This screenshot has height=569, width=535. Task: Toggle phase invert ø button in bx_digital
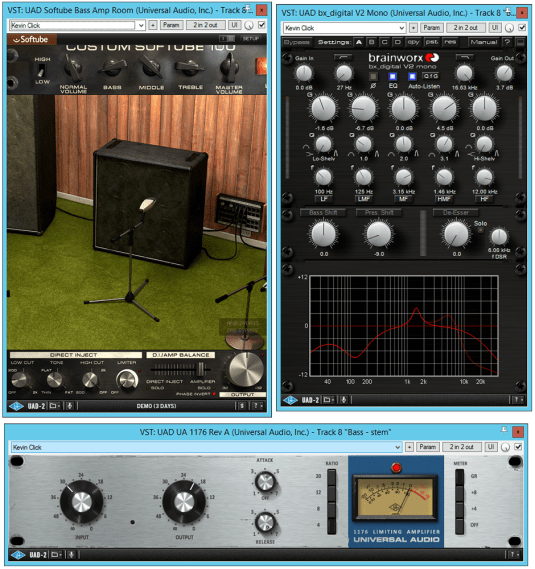pos(373,77)
